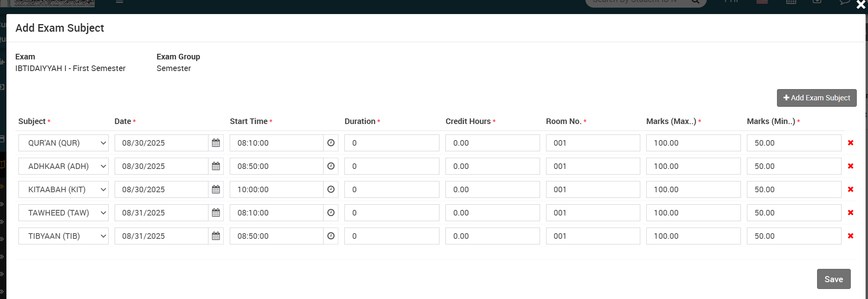Remove the TIBYAAN subject row

[850, 236]
